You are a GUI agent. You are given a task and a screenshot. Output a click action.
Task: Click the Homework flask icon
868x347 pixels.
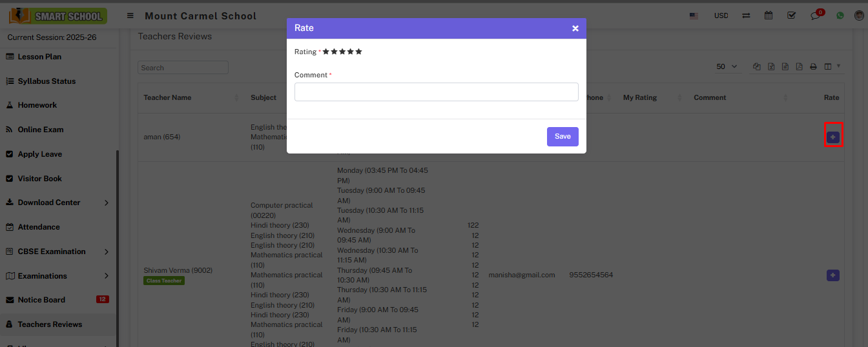(x=10, y=105)
